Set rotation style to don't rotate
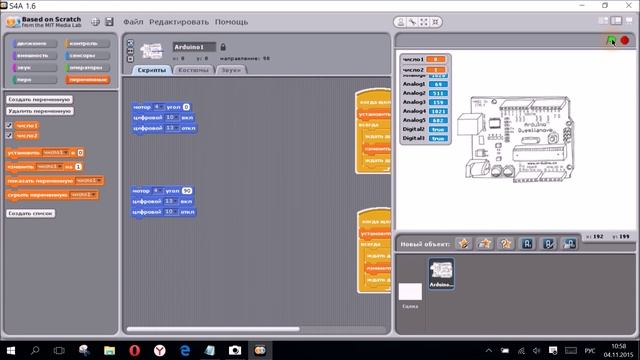This screenshot has width=640, height=360. (130, 59)
